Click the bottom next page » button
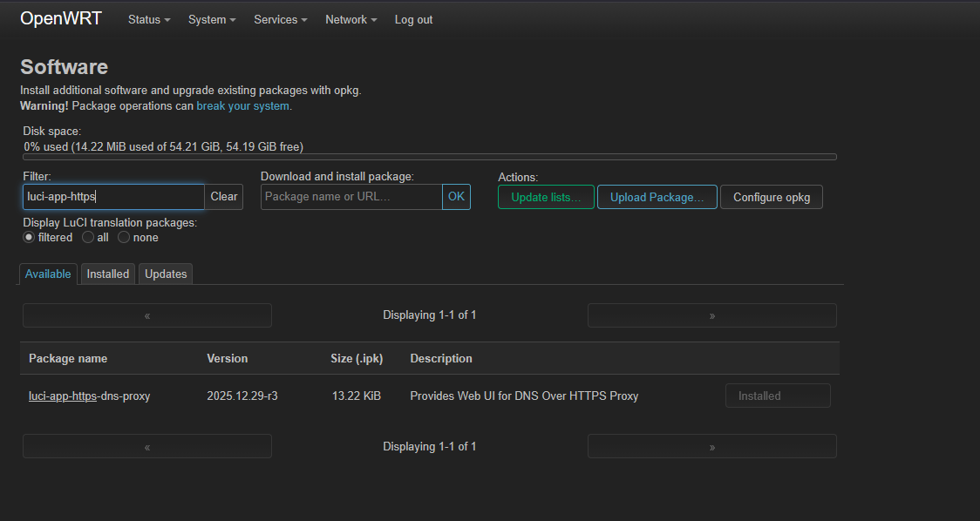The width and height of the screenshot is (980, 521). [711, 446]
